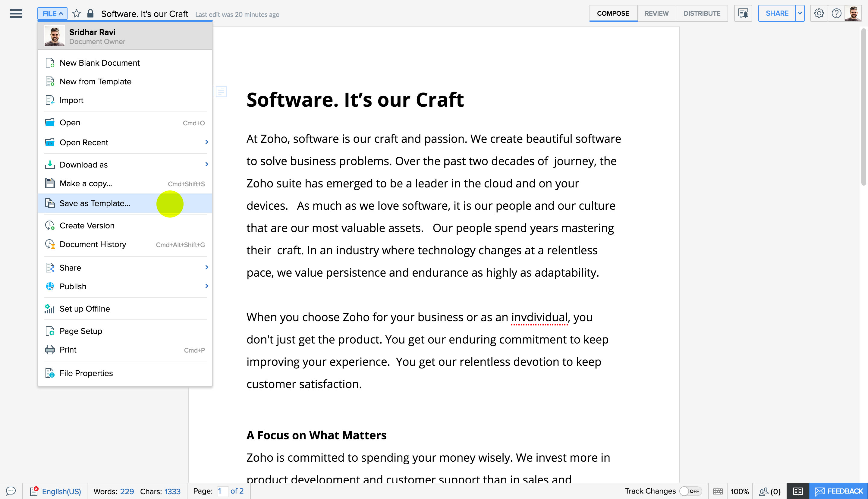Open the FEEDBACK button
Image resolution: width=868 pixels, height=499 pixels.
[x=838, y=491]
